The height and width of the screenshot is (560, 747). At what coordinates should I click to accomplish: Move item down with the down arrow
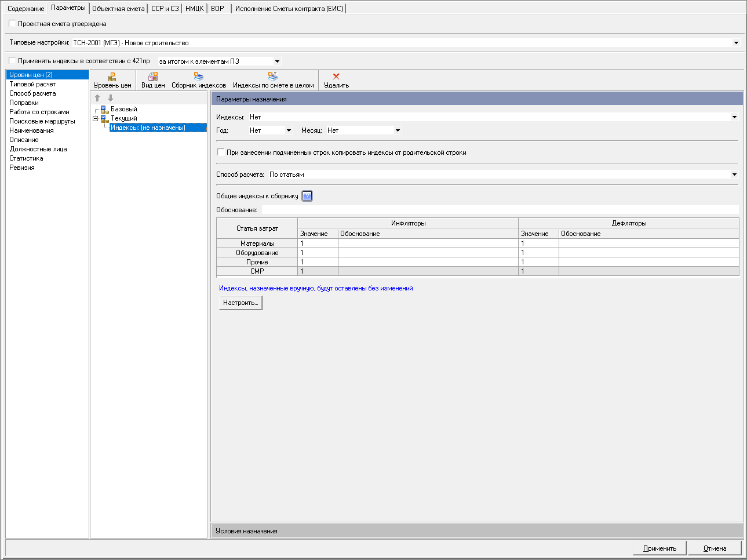coord(111,98)
